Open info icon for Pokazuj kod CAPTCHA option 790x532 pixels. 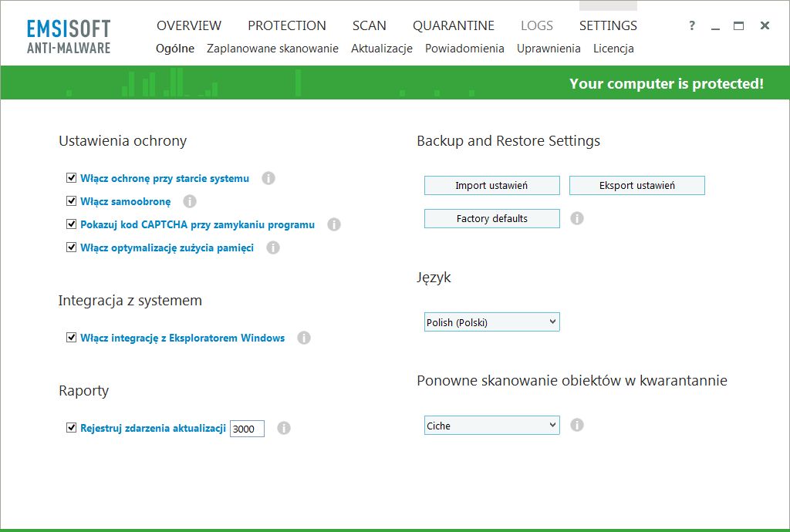click(334, 224)
